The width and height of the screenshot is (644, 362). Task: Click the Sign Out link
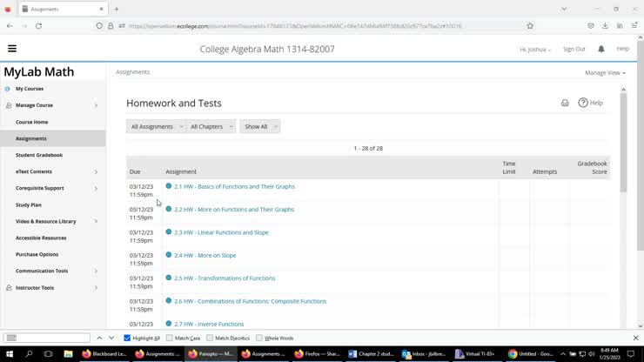tap(574, 49)
